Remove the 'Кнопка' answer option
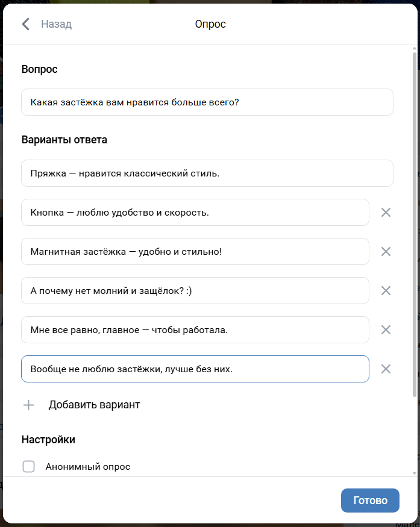Image resolution: width=420 pixels, height=527 pixels. coord(386,212)
